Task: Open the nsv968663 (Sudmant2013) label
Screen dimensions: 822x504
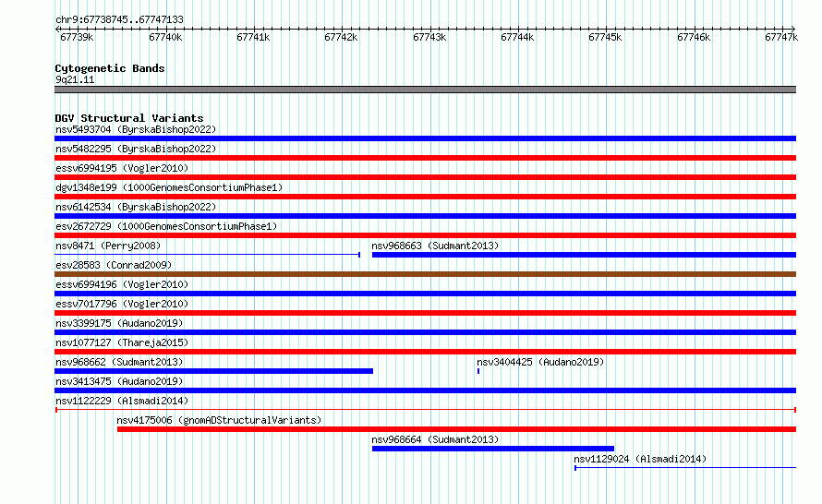Action: click(x=435, y=246)
